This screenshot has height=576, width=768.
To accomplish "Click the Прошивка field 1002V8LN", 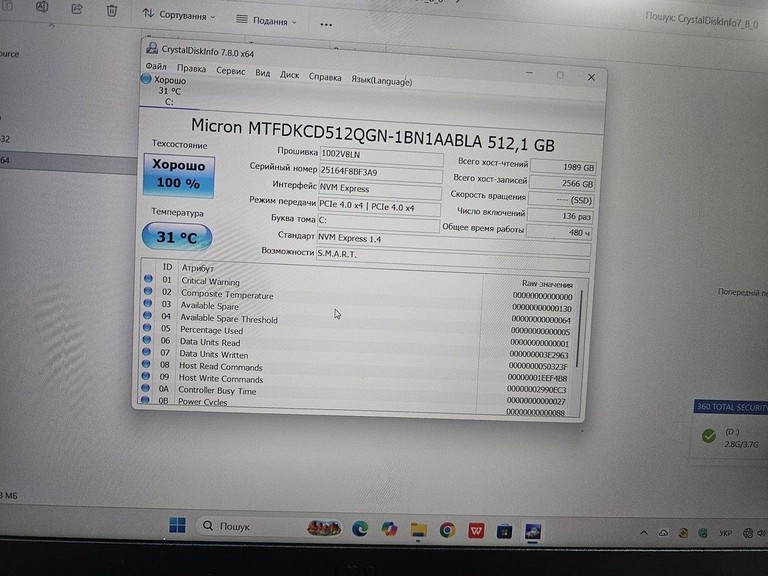I will tap(382, 157).
